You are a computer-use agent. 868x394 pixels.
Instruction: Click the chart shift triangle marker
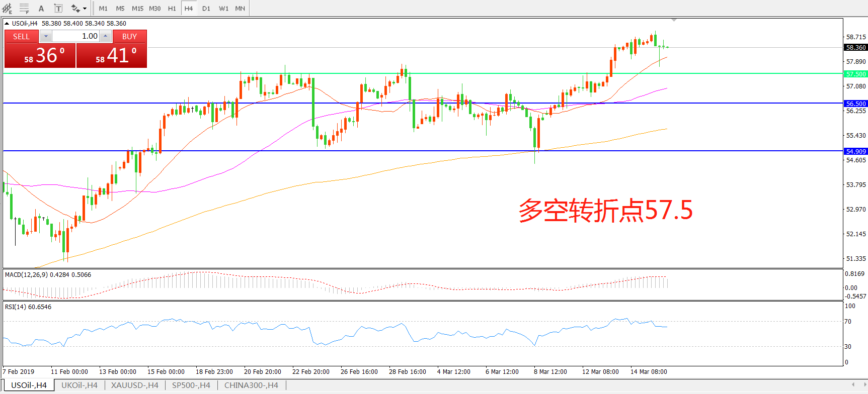pos(674,20)
